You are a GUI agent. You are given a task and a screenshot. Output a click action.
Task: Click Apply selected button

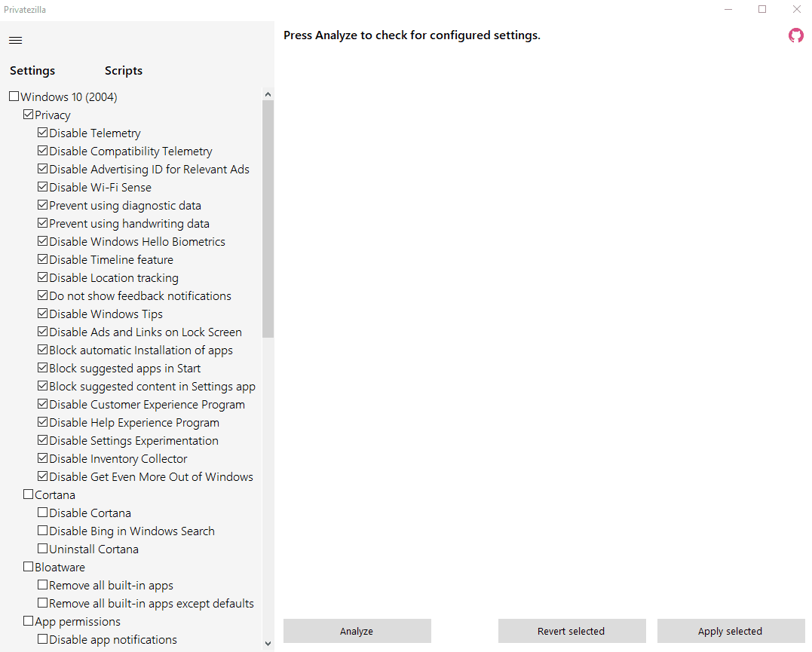[x=731, y=631]
